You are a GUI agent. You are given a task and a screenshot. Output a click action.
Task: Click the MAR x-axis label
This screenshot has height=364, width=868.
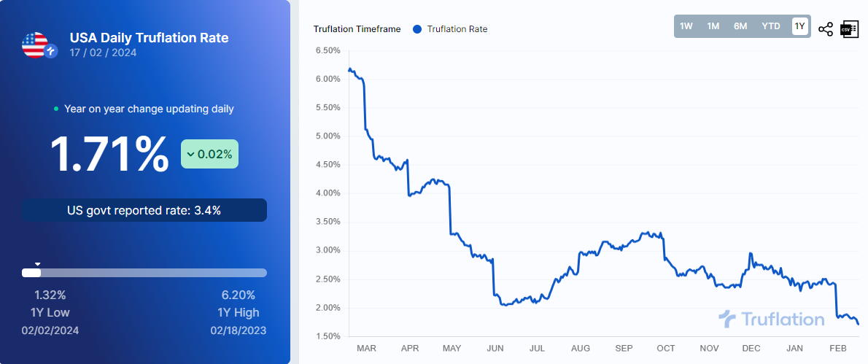(366, 348)
